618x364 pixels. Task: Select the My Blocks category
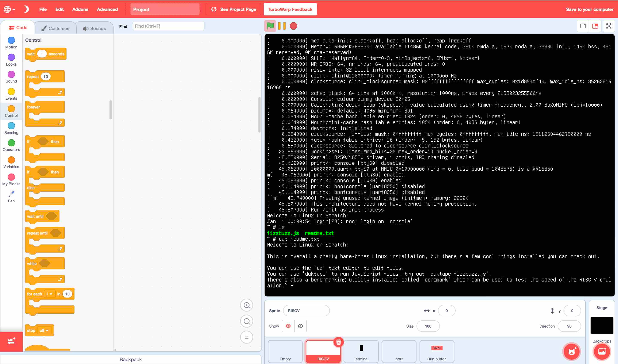(11, 180)
